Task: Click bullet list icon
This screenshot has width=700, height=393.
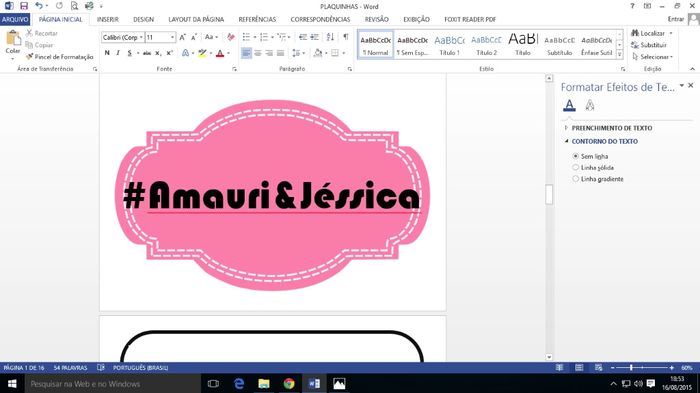Action: [246, 37]
